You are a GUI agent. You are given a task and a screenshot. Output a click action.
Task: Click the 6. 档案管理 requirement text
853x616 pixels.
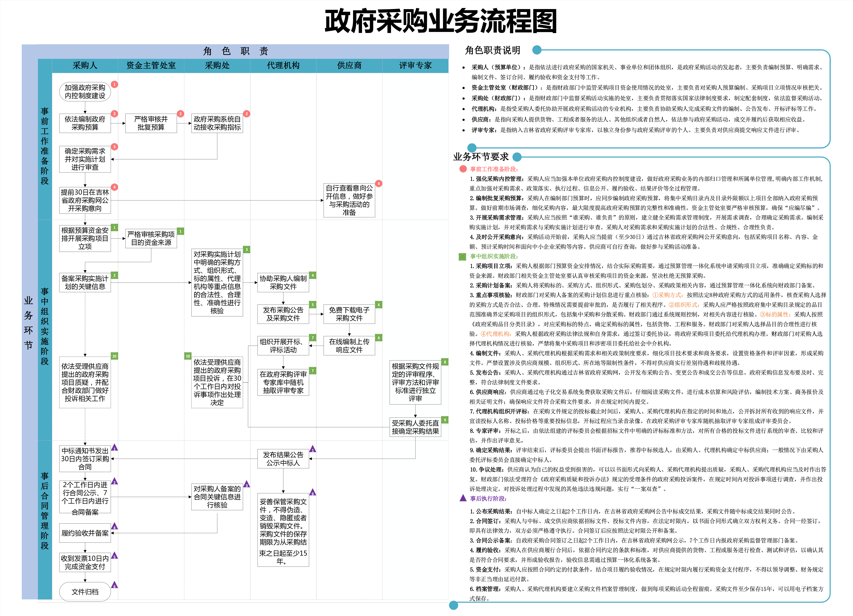point(646,593)
